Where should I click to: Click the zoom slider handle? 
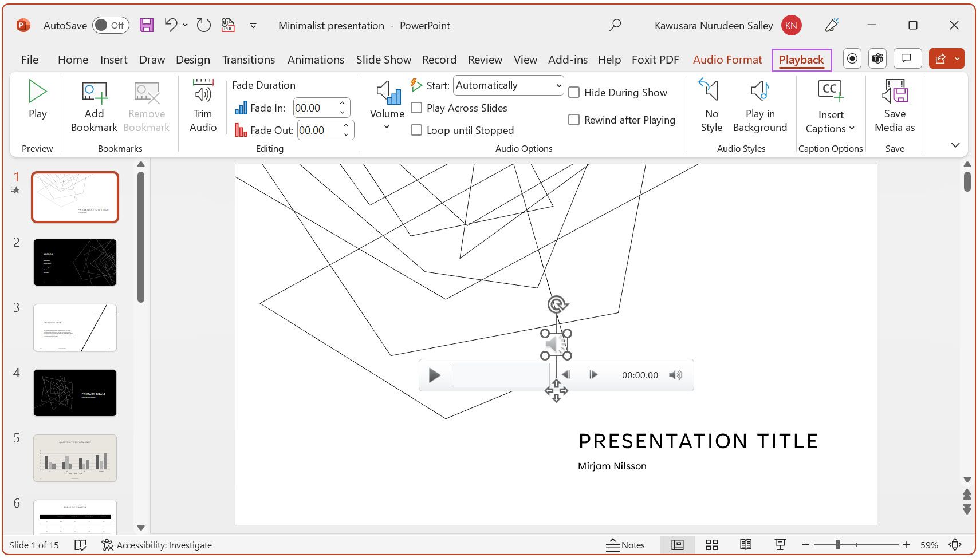(837, 545)
